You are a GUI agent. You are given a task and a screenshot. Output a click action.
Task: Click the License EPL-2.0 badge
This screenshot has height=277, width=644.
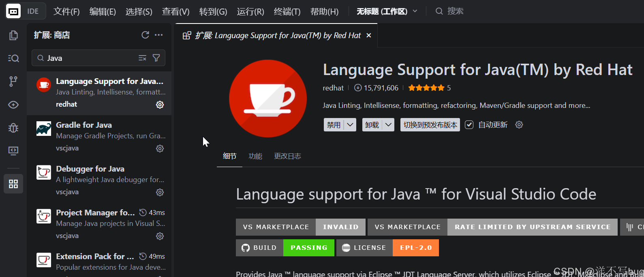[387, 248]
